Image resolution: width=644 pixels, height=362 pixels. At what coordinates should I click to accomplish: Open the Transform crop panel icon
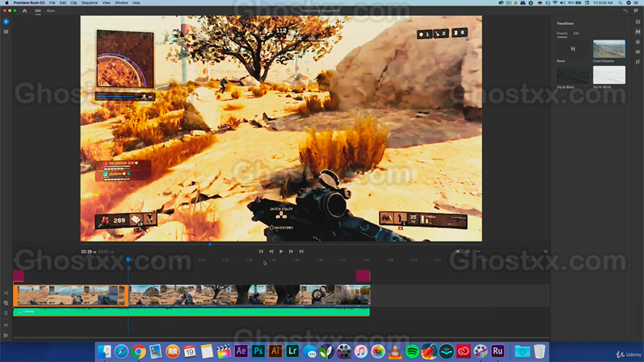(638, 62)
